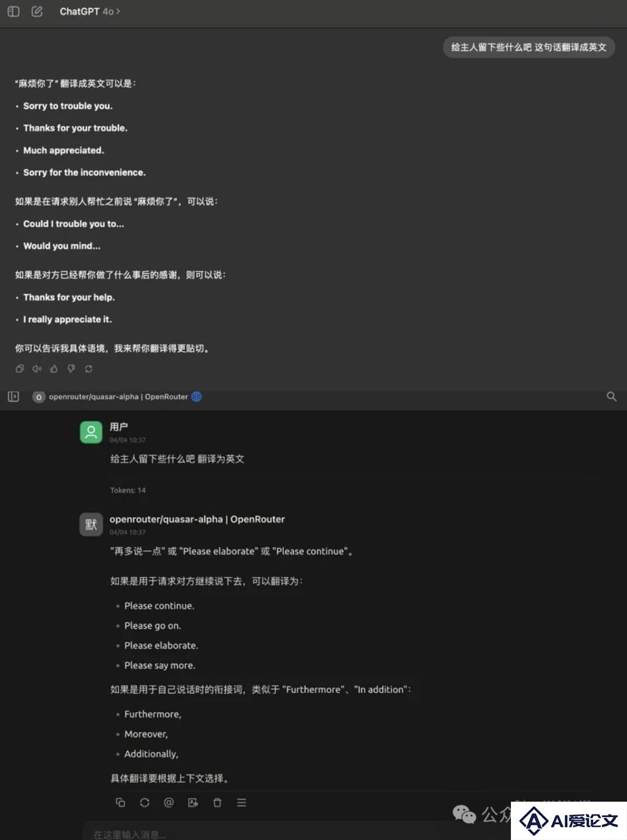Click the @ mention model icon

pyautogui.click(x=169, y=802)
